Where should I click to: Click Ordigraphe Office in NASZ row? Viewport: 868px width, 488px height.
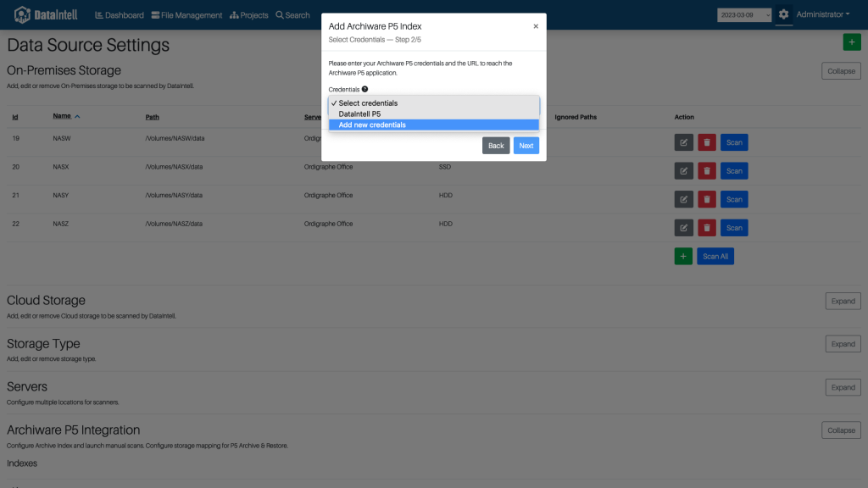328,224
